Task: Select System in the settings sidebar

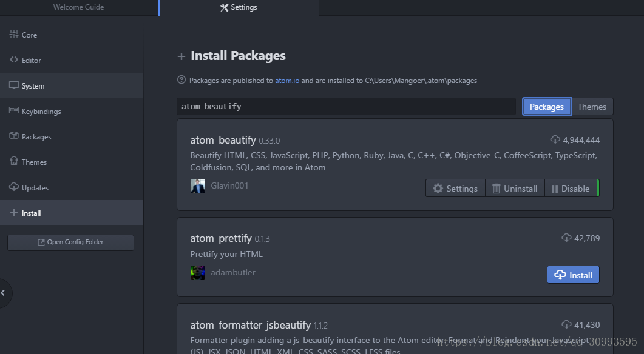Action: (x=72, y=85)
